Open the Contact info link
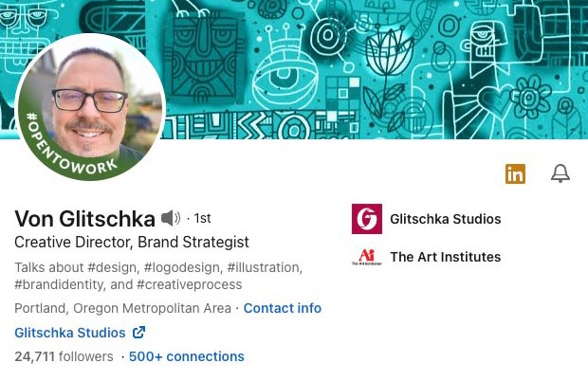The height and width of the screenshot is (381, 588). point(283,308)
